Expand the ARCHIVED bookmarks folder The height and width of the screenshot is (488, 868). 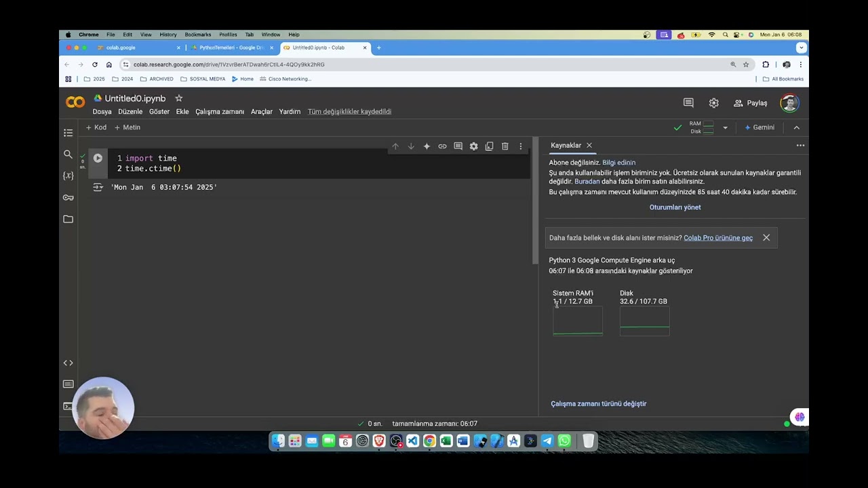[157, 79]
